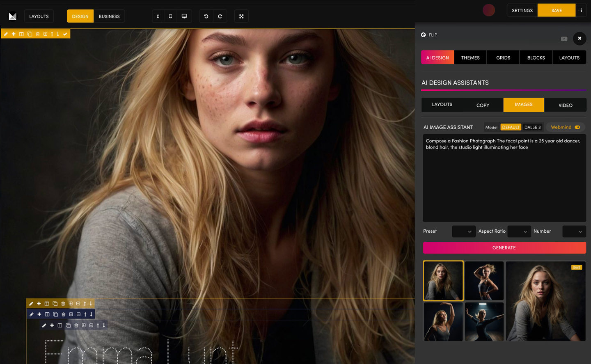Select the dancer with raised arm thumbnail
Image resolution: width=591 pixels, height=364 pixels.
[443, 322]
